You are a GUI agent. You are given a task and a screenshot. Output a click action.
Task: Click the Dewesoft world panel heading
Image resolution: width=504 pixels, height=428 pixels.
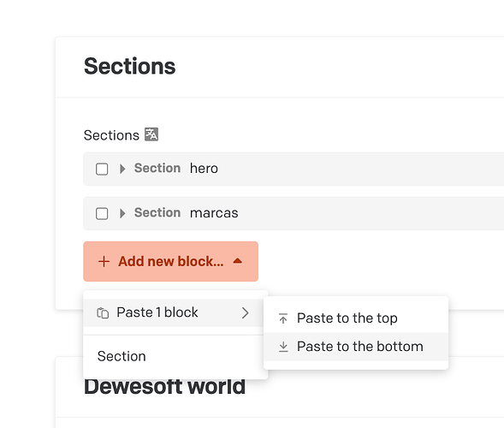click(164, 387)
